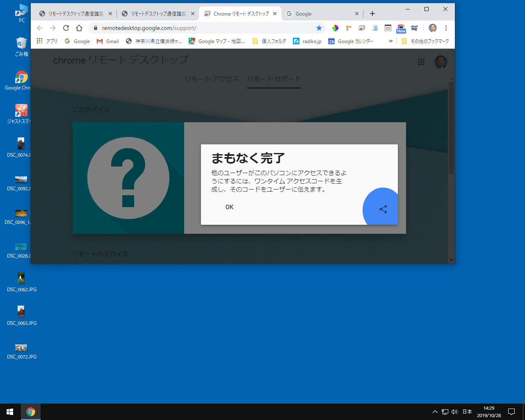Open the Windows Start menu
Viewport: 525px width, 420px height.
10,412
